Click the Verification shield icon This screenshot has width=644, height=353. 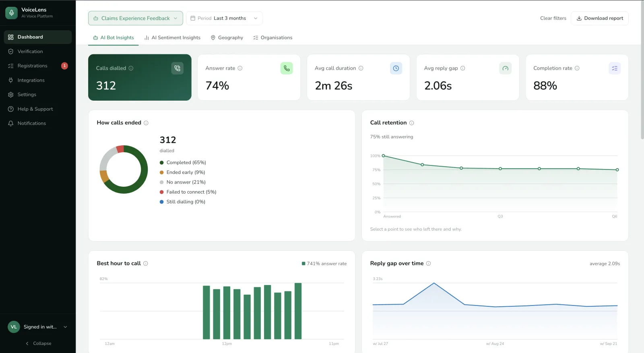11,52
